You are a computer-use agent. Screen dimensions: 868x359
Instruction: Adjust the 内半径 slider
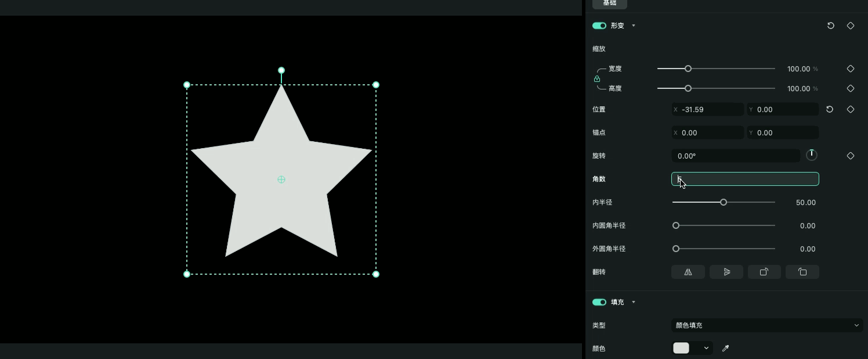(x=724, y=202)
